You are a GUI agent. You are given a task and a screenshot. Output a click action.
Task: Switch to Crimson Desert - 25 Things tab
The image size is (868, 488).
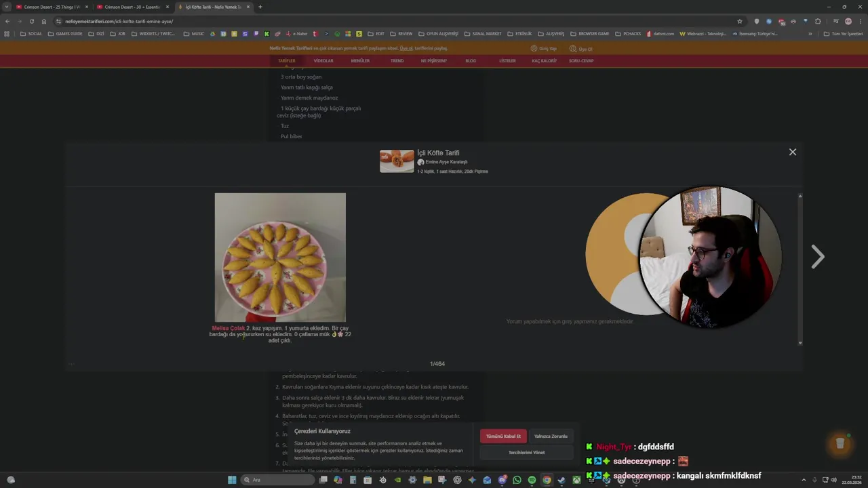[52, 7]
